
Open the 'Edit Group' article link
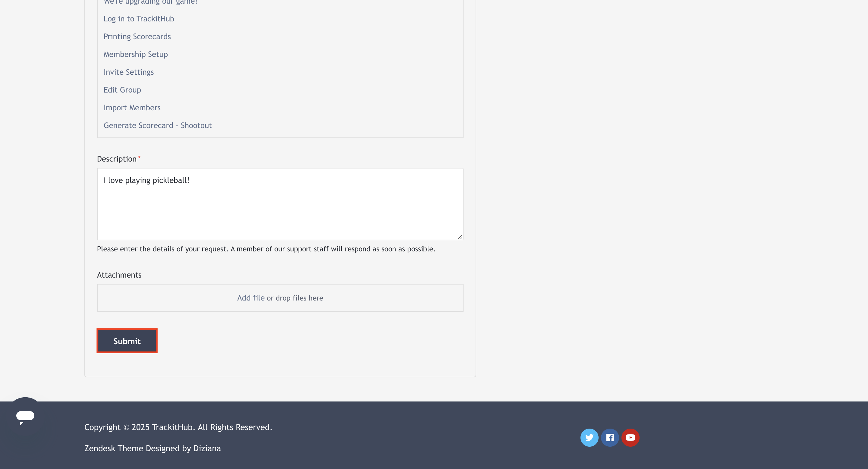pos(122,90)
